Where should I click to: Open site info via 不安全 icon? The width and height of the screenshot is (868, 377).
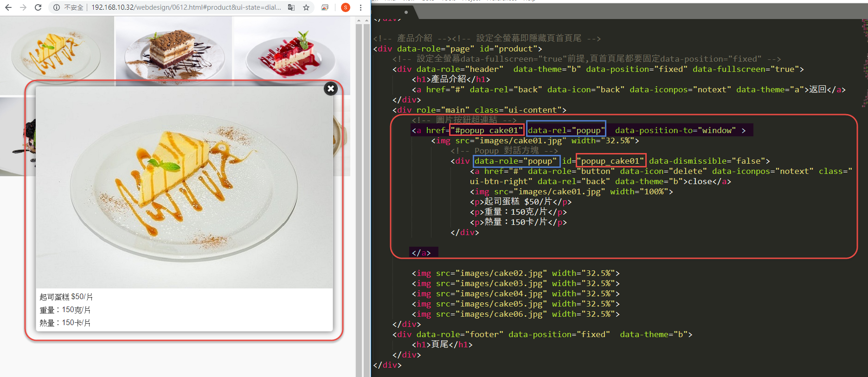[57, 7]
